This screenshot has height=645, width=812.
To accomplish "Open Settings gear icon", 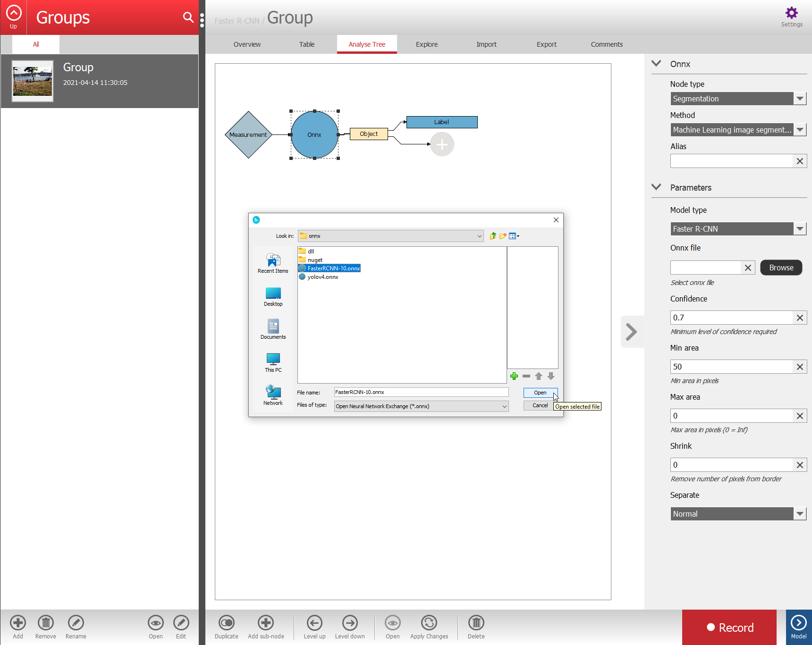I will (792, 13).
